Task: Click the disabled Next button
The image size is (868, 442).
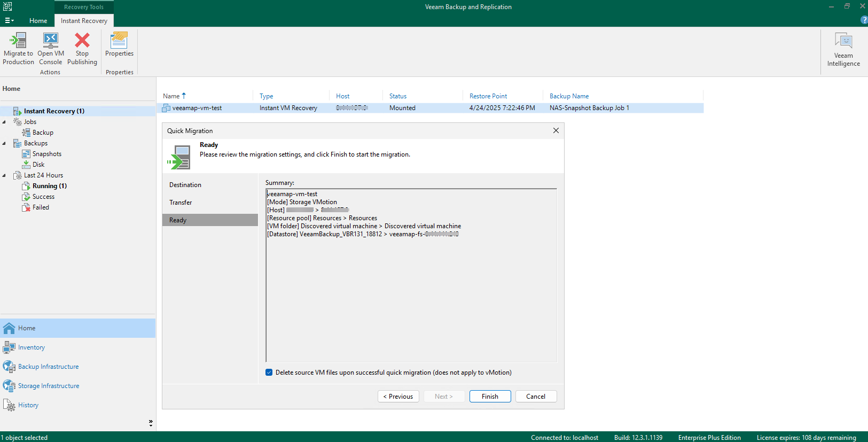Action: pyautogui.click(x=444, y=397)
